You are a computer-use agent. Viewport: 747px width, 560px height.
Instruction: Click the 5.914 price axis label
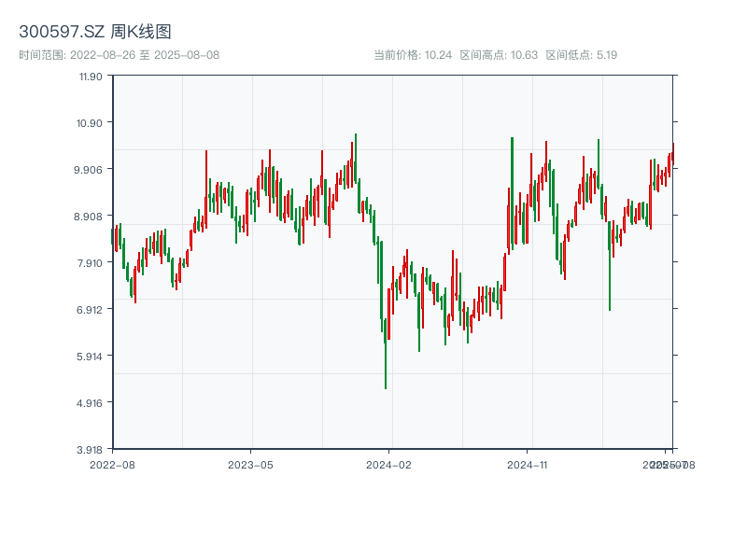coord(91,357)
